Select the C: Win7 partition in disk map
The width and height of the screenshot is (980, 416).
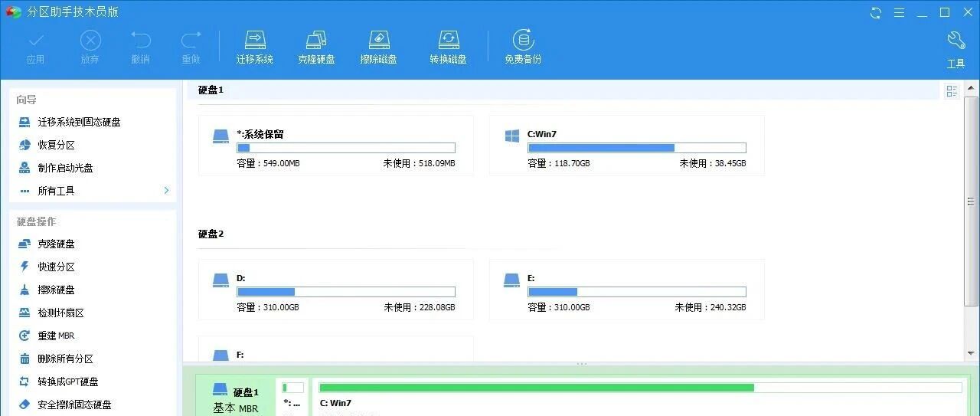pos(640,398)
